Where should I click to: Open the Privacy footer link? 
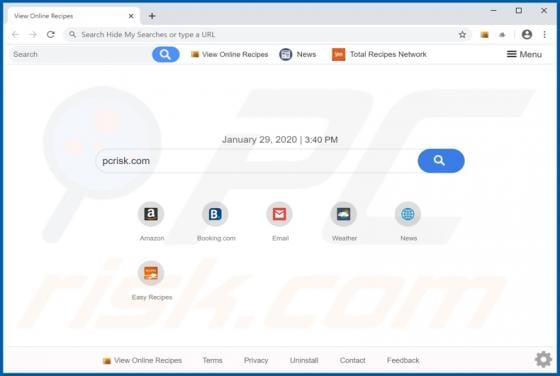click(x=256, y=360)
